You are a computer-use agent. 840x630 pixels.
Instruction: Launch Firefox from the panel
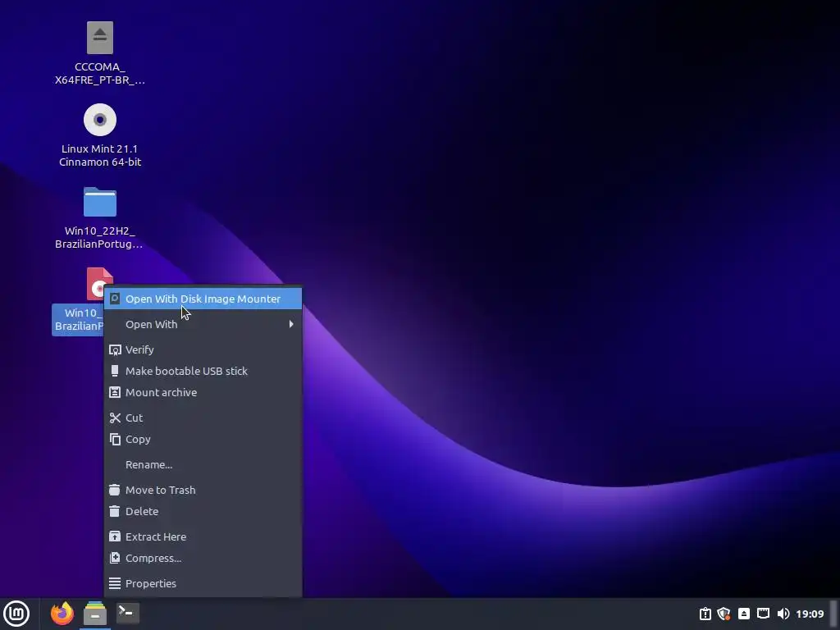(x=62, y=614)
